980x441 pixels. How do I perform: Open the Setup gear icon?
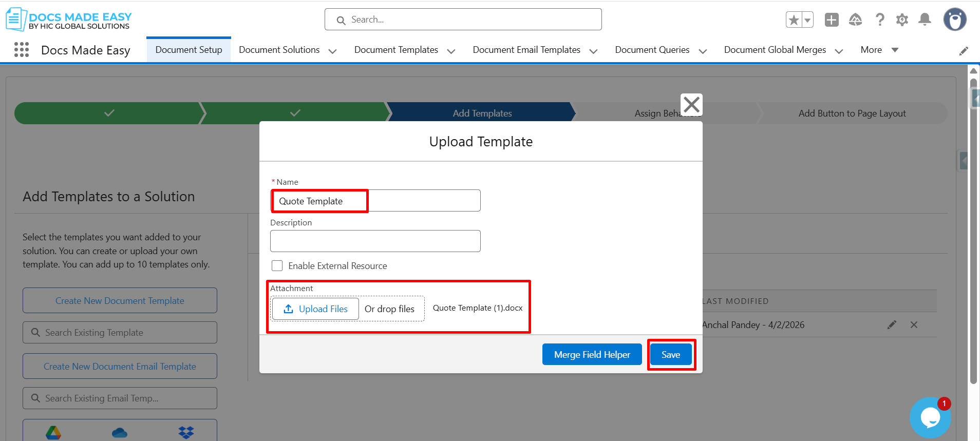[x=902, y=20]
